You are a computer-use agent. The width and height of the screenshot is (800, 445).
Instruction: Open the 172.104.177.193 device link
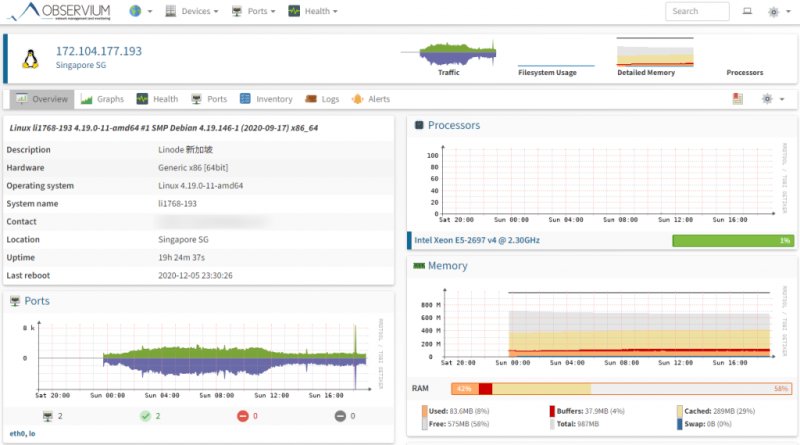[99, 51]
